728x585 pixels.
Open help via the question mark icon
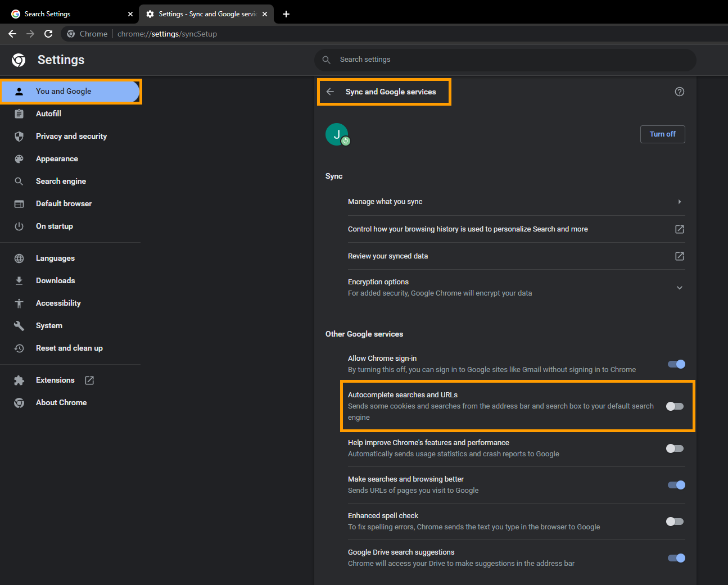[x=680, y=92]
